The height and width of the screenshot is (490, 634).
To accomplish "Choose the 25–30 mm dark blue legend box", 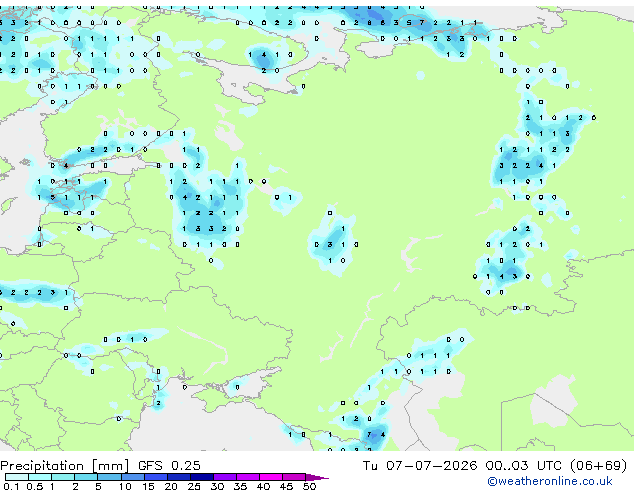I will click(x=202, y=477).
